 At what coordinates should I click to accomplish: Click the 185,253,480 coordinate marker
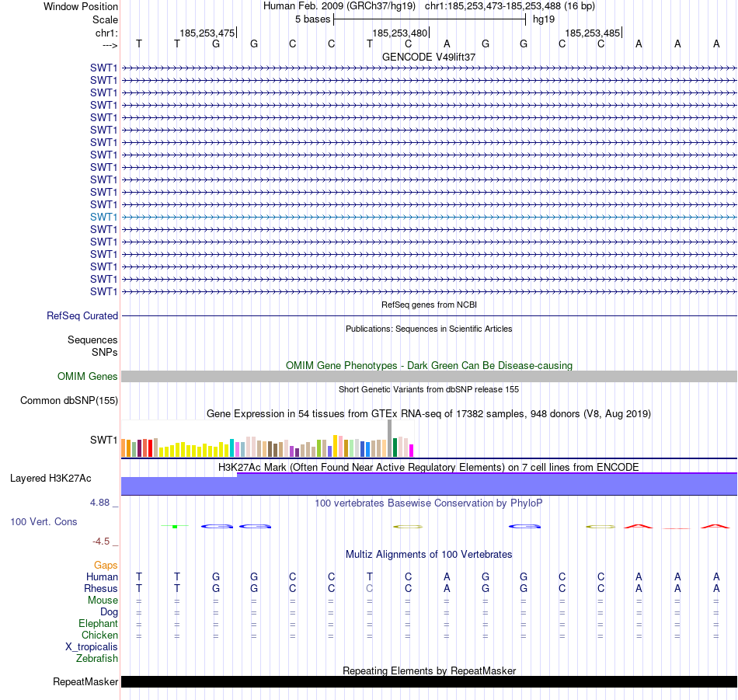[400, 33]
